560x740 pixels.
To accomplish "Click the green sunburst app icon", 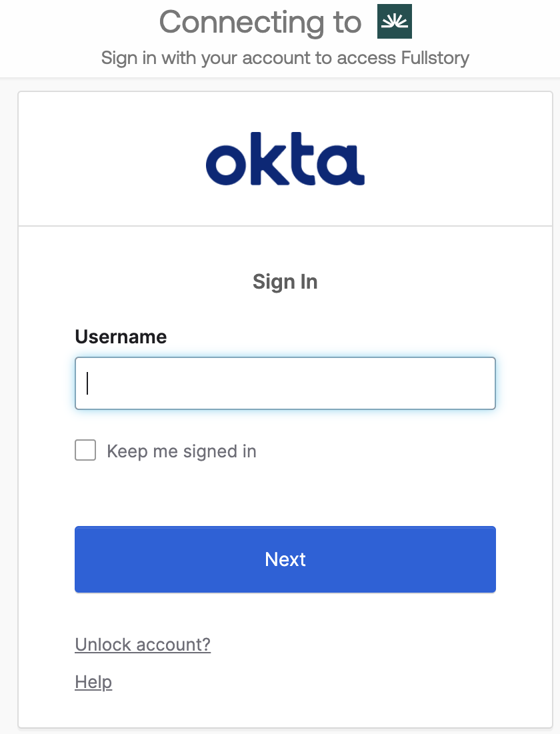I will point(395,21).
